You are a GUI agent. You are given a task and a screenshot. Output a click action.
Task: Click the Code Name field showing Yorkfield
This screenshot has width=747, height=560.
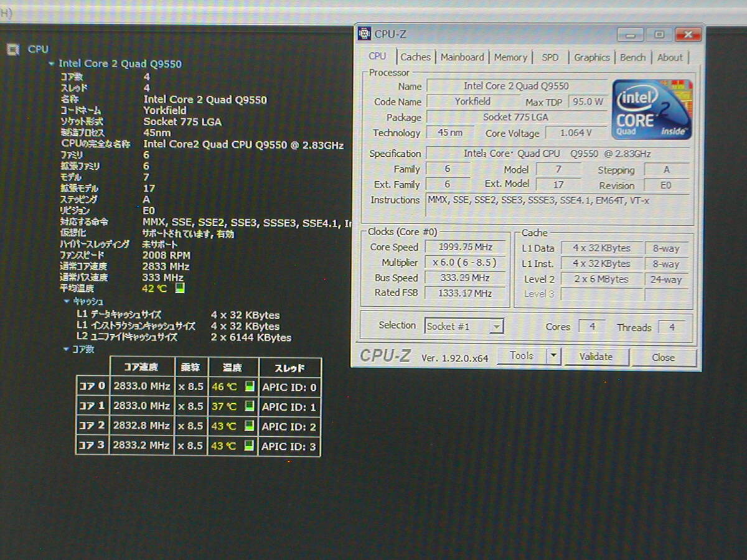[472, 101]
